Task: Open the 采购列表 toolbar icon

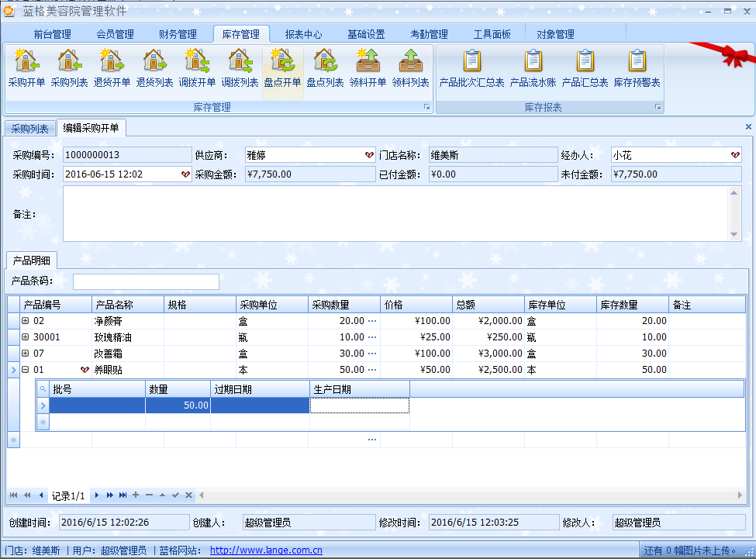Action: pyautogui.click(x=69, y=67)
